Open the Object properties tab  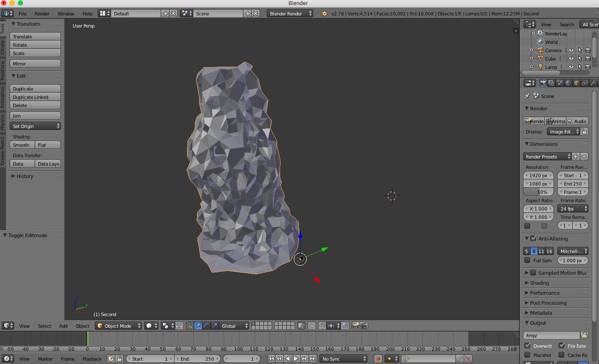(x=576, y=83)
